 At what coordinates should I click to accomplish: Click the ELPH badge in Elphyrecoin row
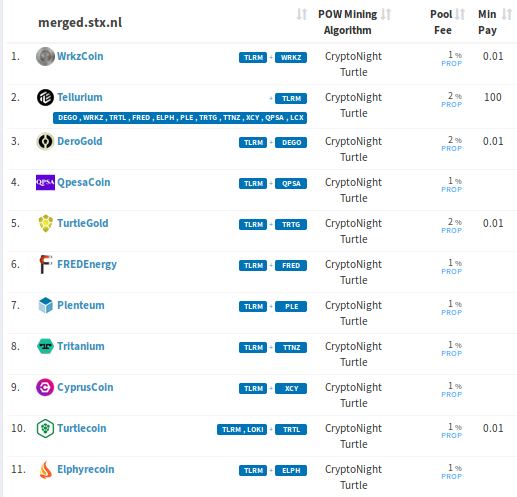click(x=291, y=470)
